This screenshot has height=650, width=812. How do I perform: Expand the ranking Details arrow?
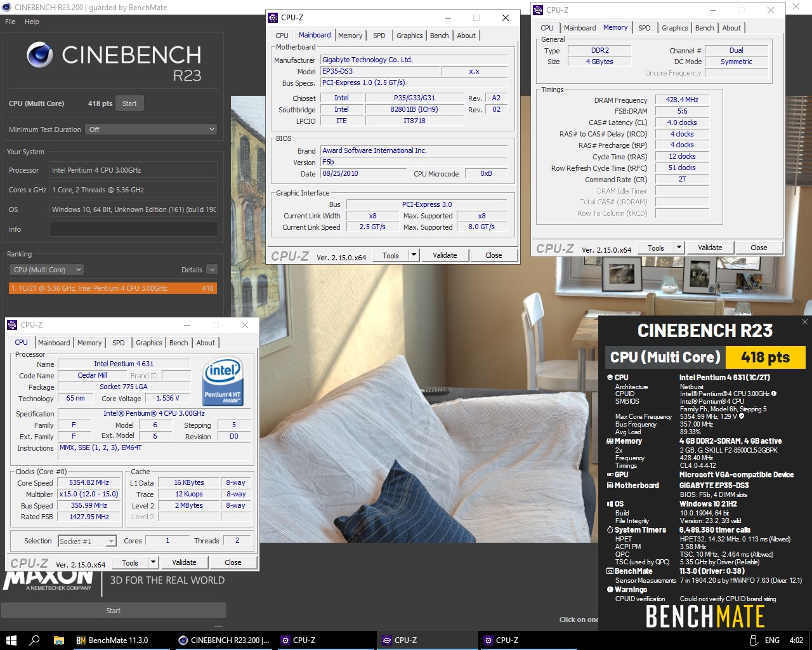212,270
